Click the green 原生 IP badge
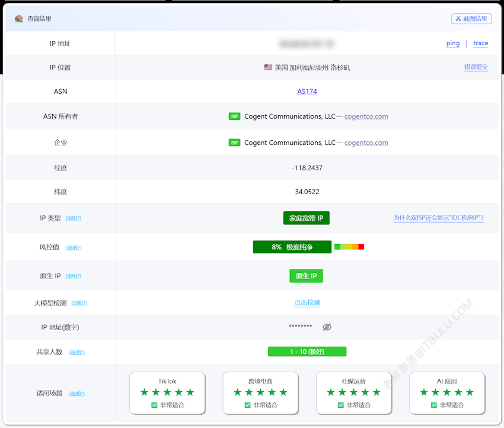This screenshot has width=504, height=428. [x=307, y=276]
